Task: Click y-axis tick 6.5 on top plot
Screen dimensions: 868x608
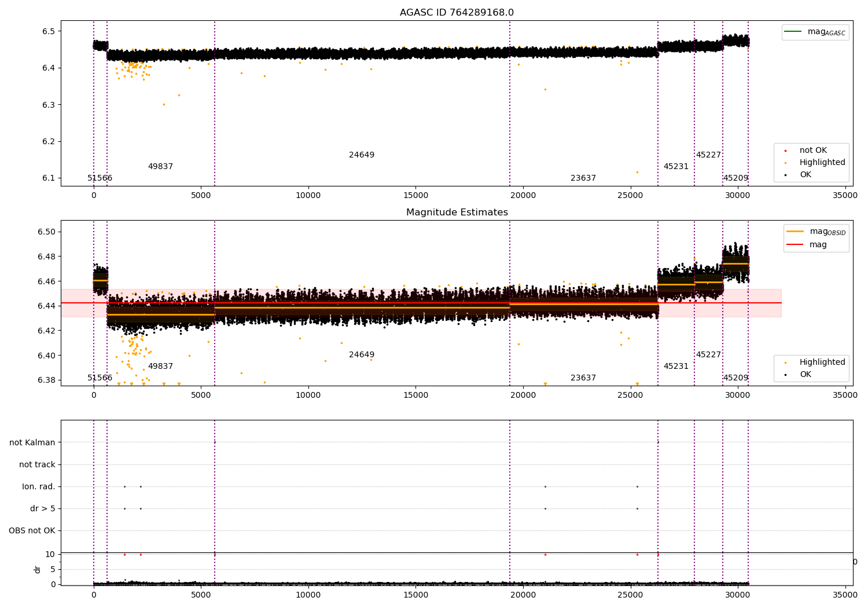Action: (x=49, y=31)
